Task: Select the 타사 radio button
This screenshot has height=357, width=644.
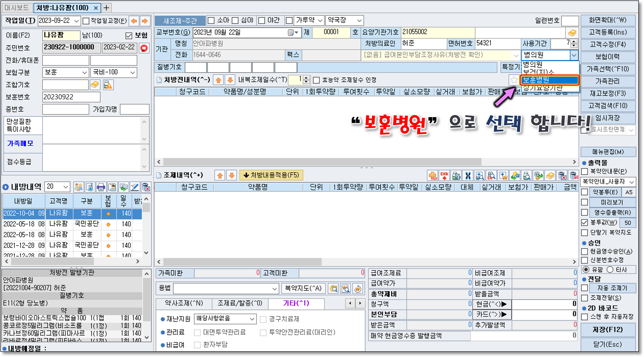Action: pyautogui.click(x=610, y=269)
